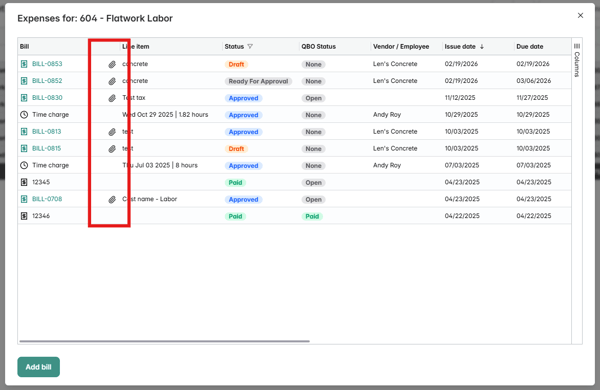Click the bill icon beside 12345
This screenshot has height=390, width=600.
pyautogui.click(x=24, y=182)
